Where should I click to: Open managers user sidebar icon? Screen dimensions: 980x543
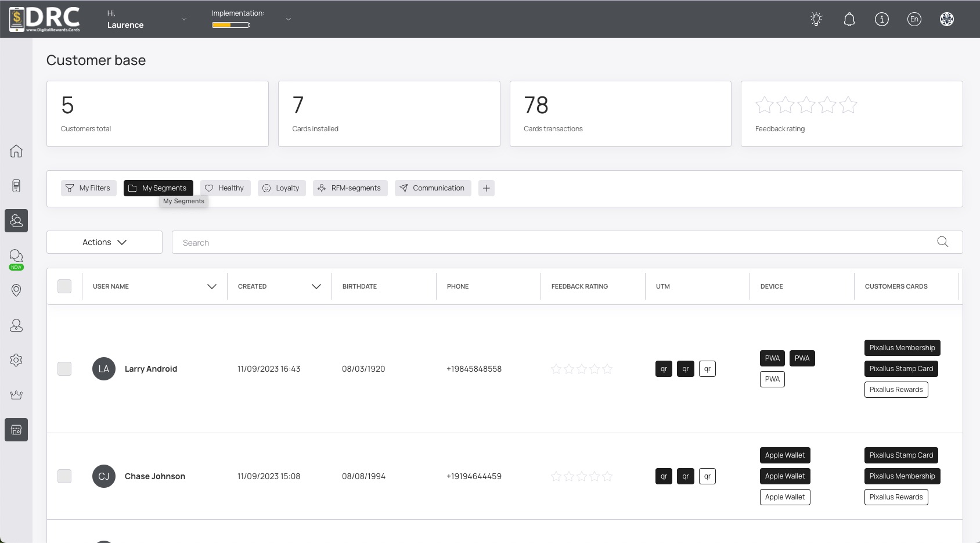tap(16, 325)
